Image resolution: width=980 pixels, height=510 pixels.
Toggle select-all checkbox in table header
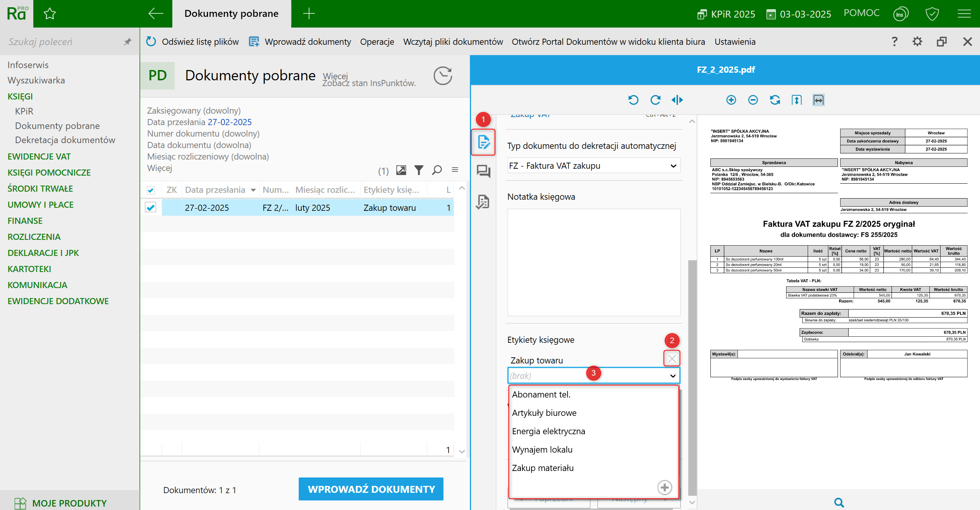(x=151, y=190)
